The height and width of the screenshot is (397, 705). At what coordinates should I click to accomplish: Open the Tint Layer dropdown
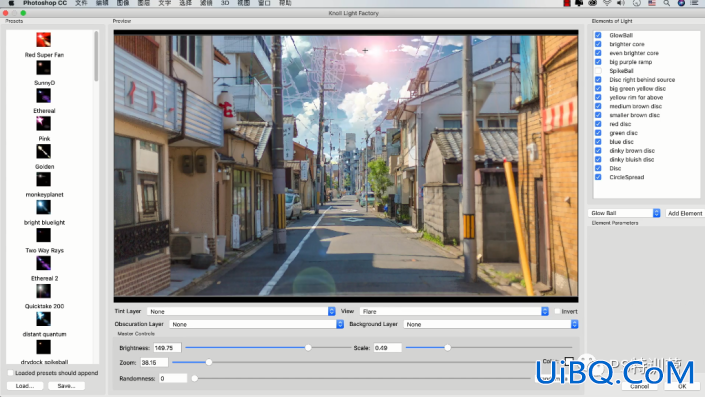241,311
